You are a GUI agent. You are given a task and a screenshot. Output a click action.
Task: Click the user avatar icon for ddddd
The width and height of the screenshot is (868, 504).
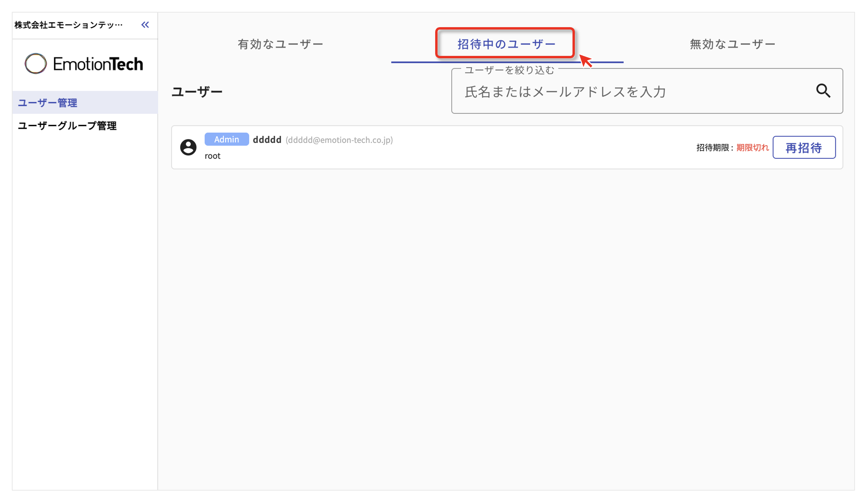pyautogui.click(x=188, y=147)
